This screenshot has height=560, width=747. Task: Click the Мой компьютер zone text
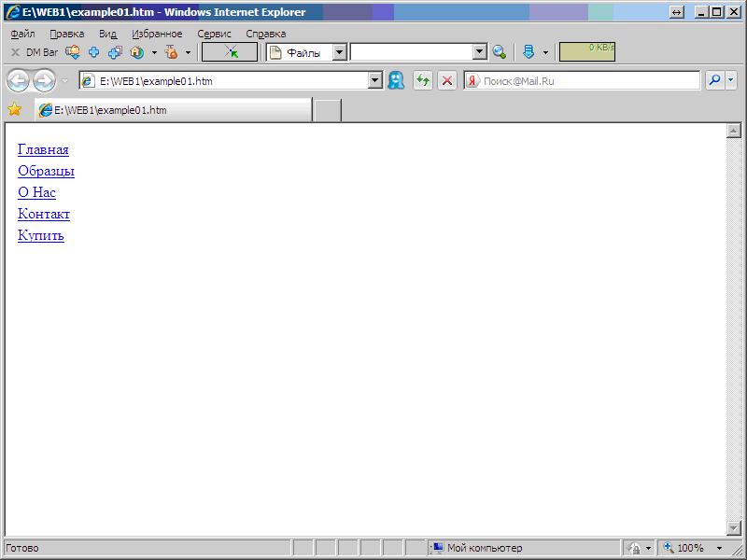[x=485, y=548]
